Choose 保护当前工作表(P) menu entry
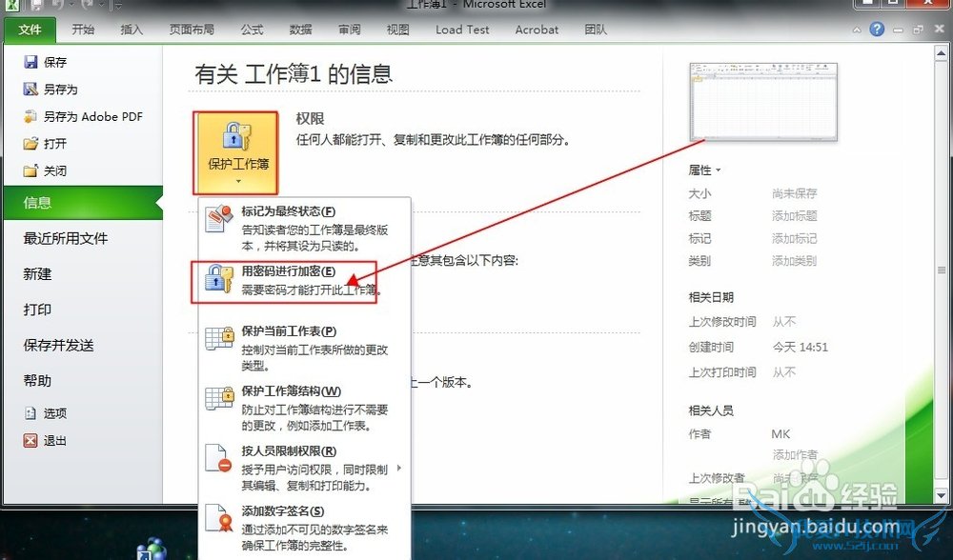953x560 pixels. (x=305, y=348)
